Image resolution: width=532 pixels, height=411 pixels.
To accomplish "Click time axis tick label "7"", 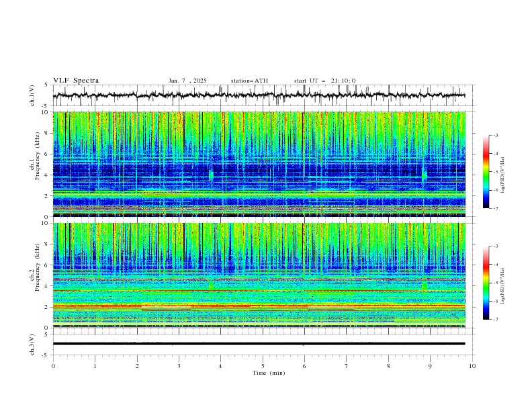I will click(347, 366).
